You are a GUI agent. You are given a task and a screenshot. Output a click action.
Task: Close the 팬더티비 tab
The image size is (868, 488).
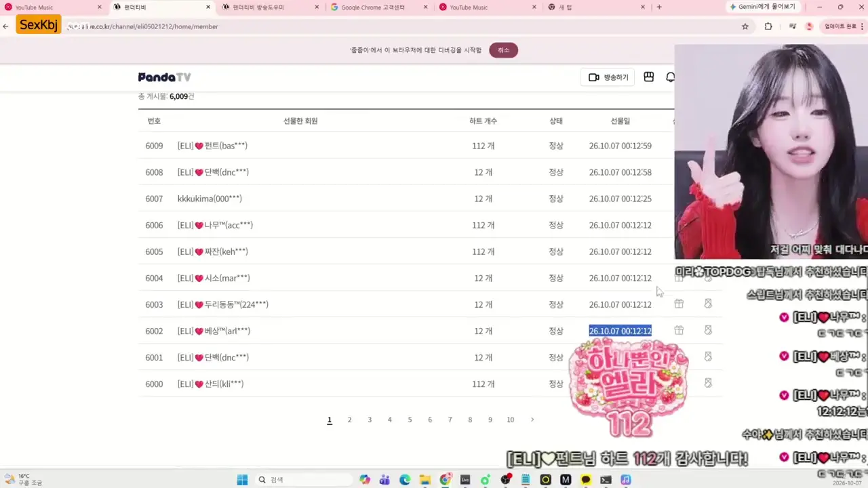coord(208,7)
